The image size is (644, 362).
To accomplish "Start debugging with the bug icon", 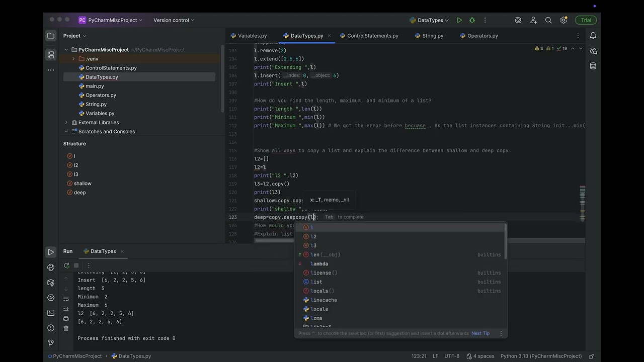I will click(472, 20).
